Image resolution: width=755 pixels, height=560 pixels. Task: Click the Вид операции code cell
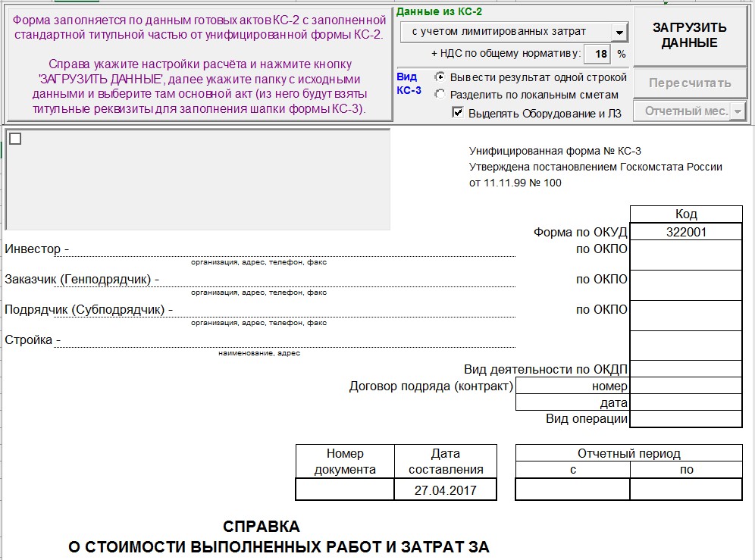pos(686,418)
